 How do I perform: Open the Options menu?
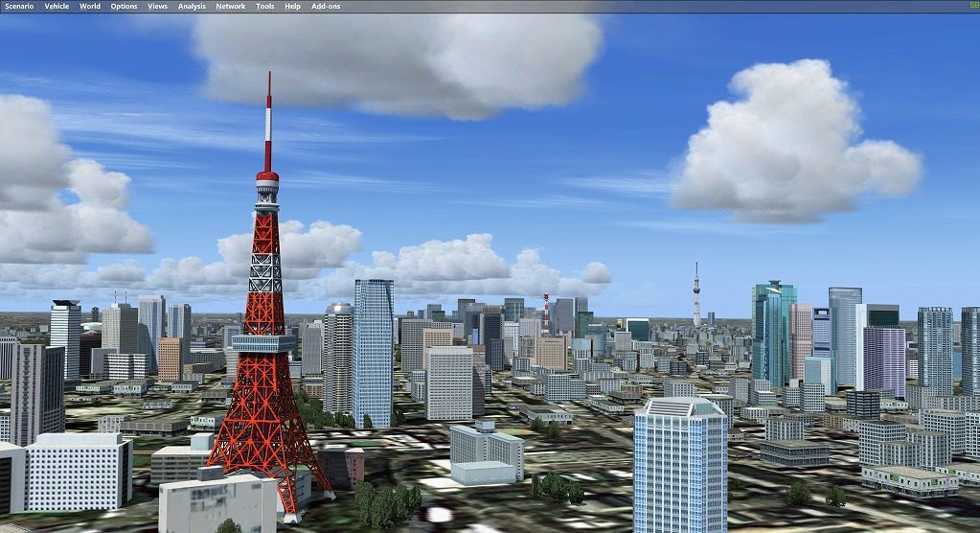tap(124, 7)
